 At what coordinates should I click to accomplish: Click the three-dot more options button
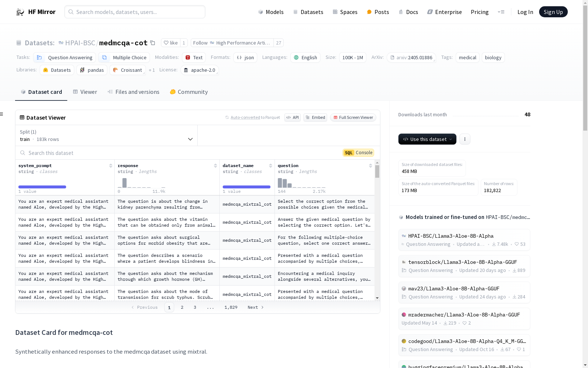[465, 139]
